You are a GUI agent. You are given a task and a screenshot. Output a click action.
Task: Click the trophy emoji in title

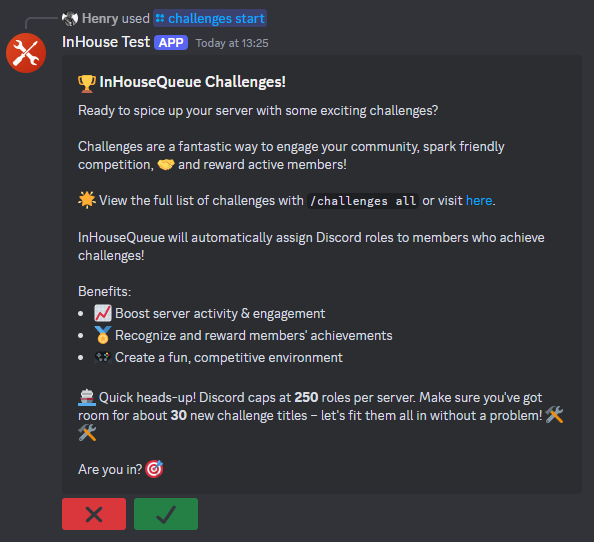coord(87,83)
